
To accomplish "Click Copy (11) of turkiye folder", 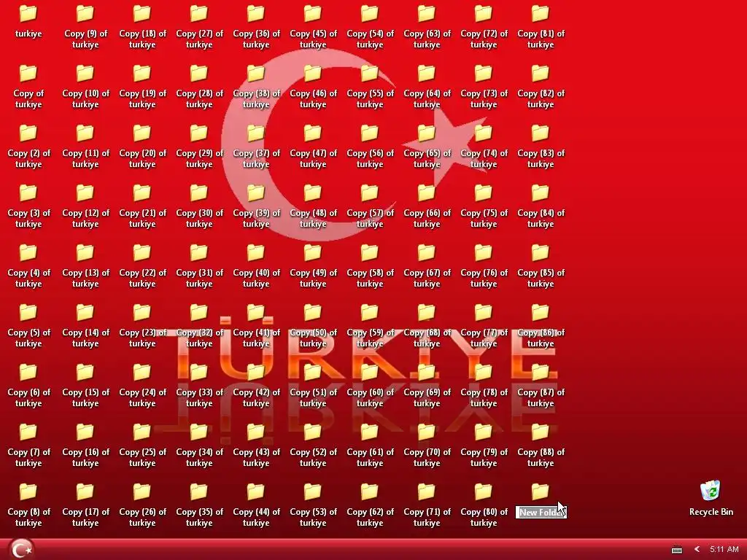I will (x=85, y=133).
